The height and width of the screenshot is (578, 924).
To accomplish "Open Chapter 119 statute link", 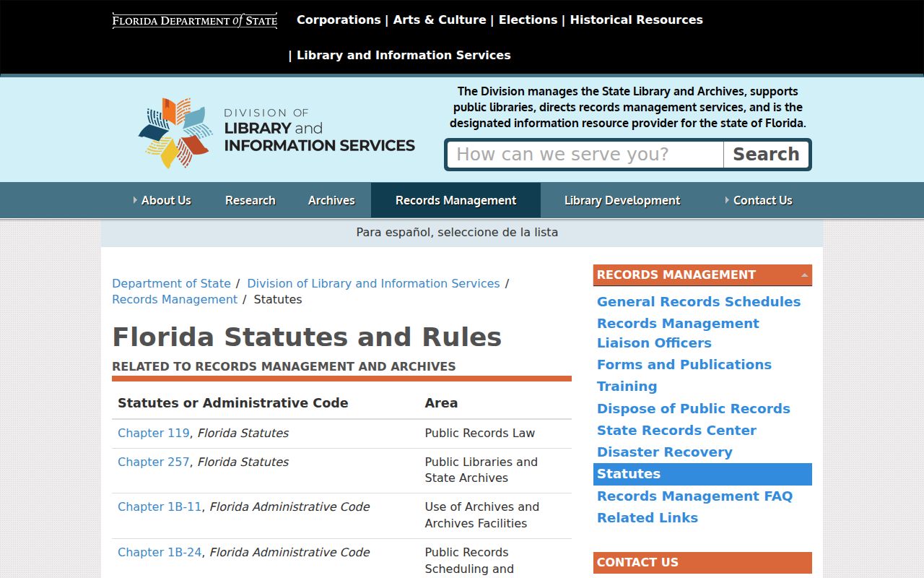I will click(x=154, y=433).
